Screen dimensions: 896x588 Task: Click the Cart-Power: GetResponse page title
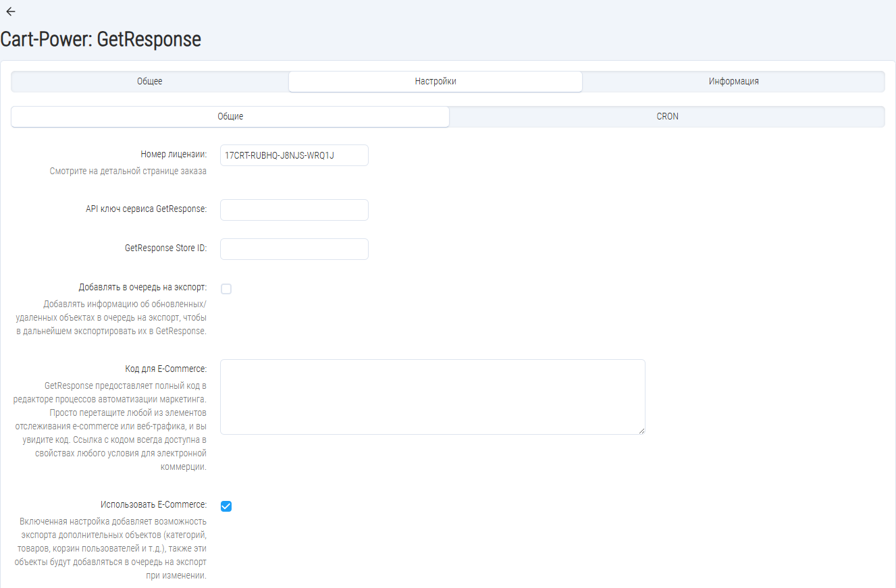coord(101,39)
